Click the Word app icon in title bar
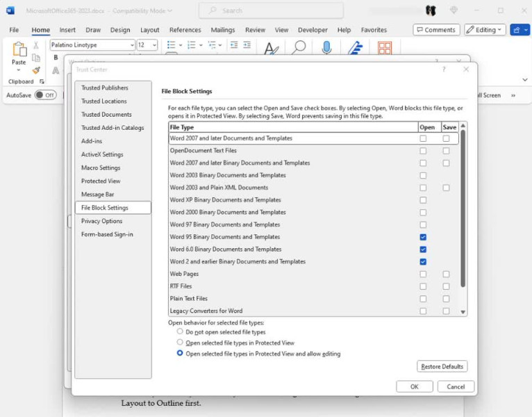The width and height of the screenshot is (532, 417). coord(10,10)
